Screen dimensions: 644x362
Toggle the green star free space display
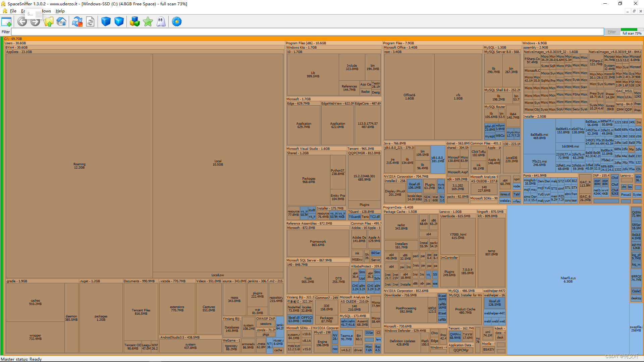(148, 22)
